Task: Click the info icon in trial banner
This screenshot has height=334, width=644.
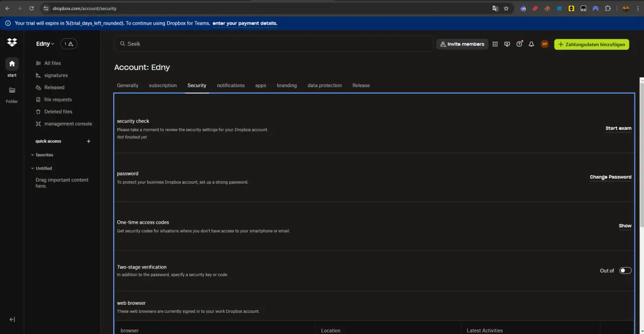Action: [8, 23]
